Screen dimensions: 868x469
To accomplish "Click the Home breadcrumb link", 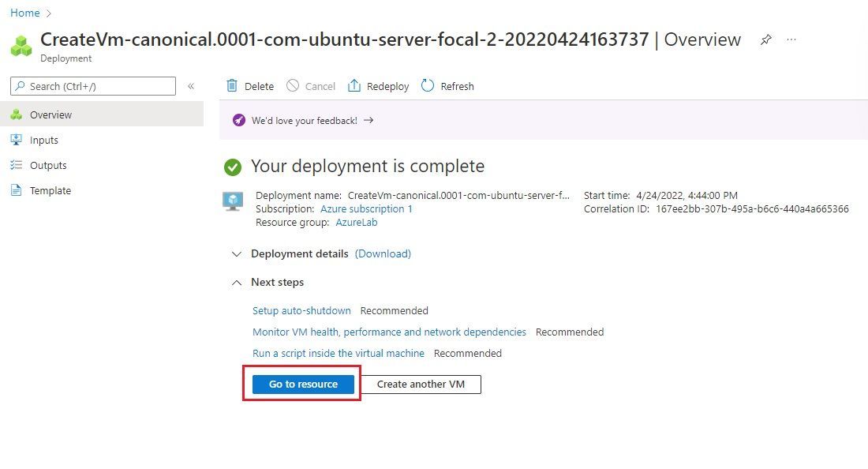I will point(25,13).
